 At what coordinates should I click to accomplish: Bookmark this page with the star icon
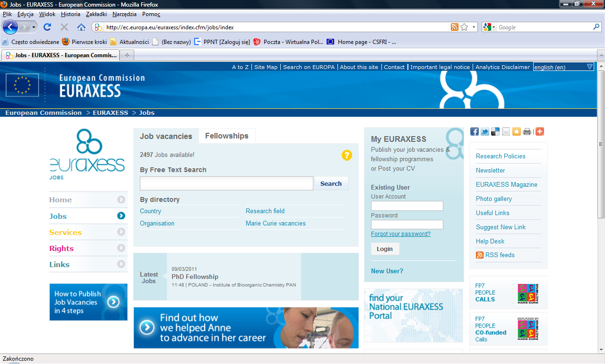click(464, 27)
